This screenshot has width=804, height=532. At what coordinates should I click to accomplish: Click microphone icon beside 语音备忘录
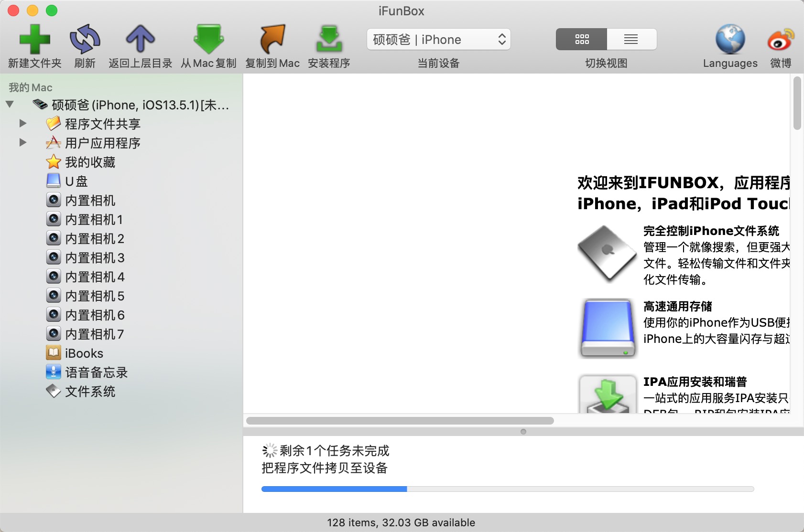coord(54,372)
